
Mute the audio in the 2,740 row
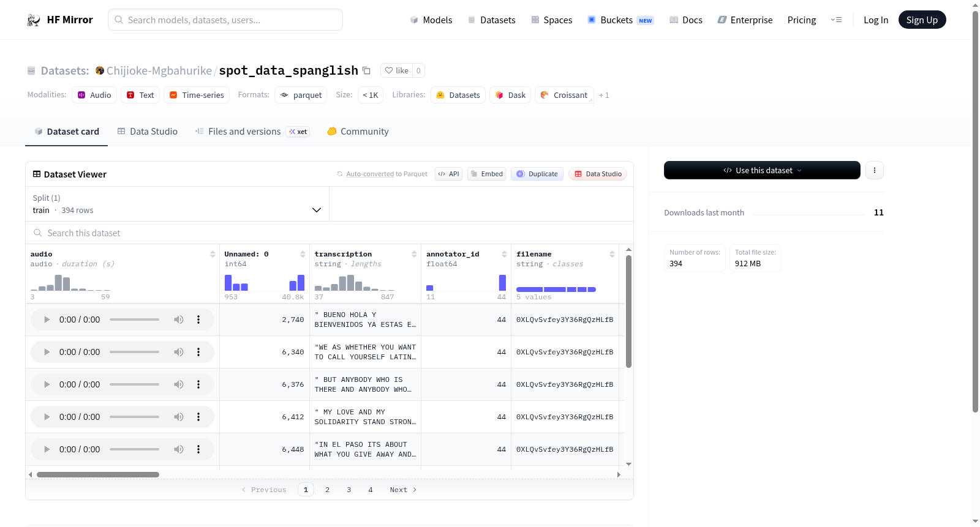179,320
